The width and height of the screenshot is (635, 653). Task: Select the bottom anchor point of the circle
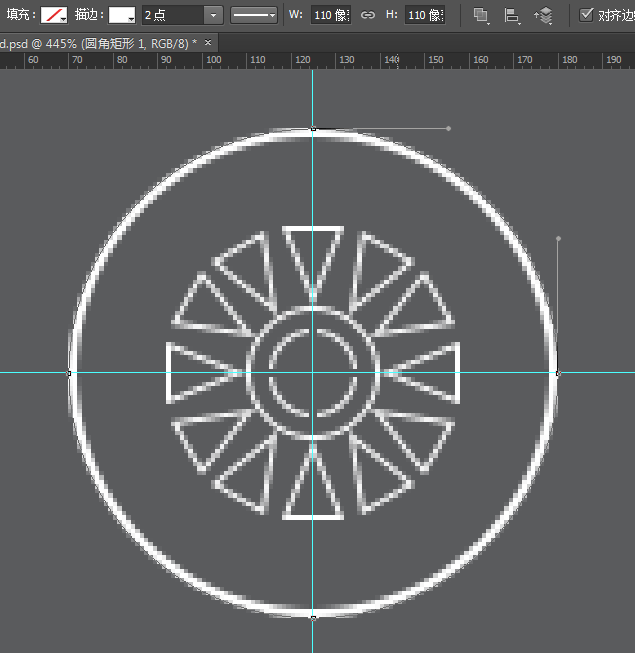[313, 618]
